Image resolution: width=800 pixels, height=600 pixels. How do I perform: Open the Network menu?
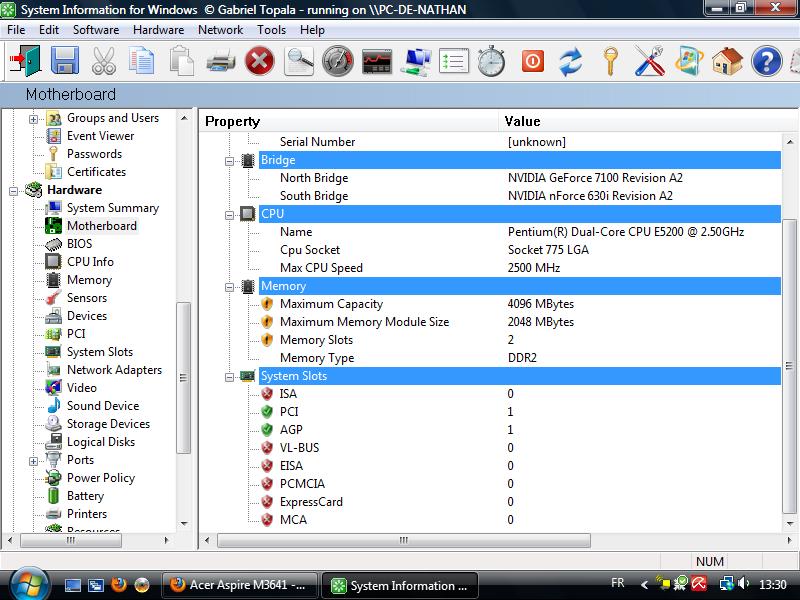pos(220,30)
